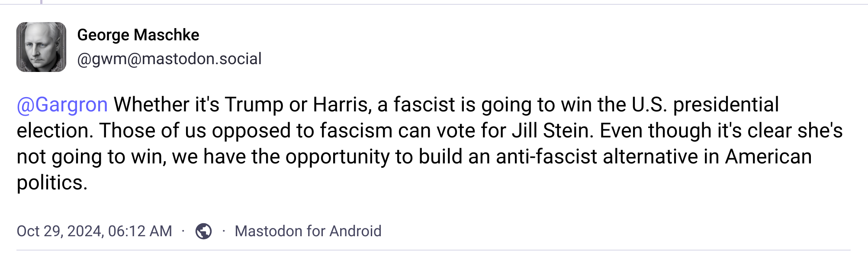This screenshot has width=868, height=254.
Task: Click the word "election." in the post
Action: coord(55,130)
